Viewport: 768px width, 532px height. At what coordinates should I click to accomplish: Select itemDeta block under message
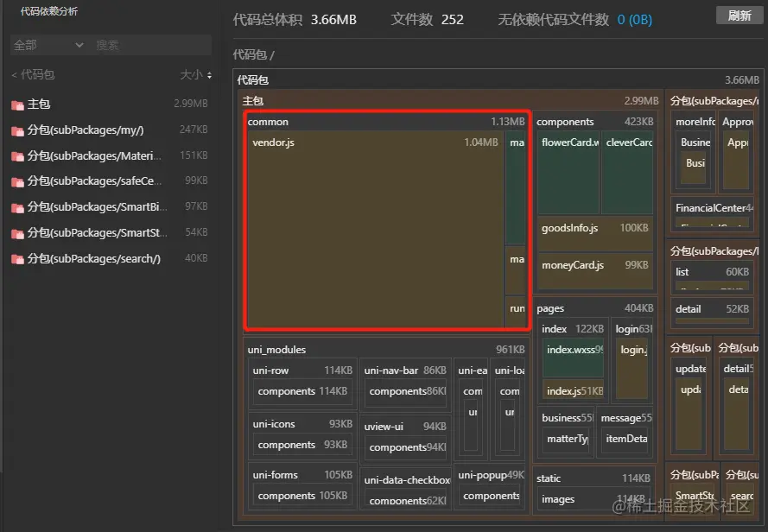pyautogui.click(x=626, y=441)
